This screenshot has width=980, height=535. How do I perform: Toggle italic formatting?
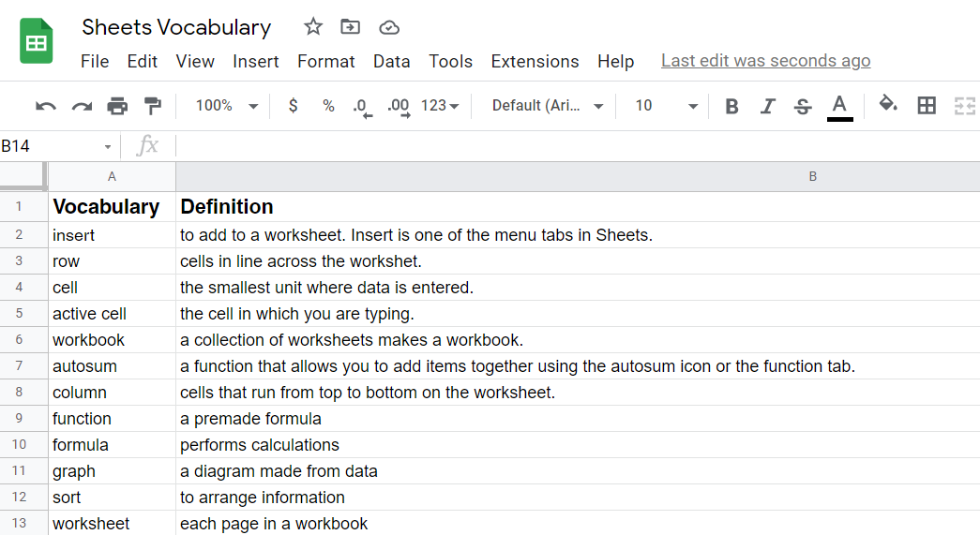click(767, 106)
